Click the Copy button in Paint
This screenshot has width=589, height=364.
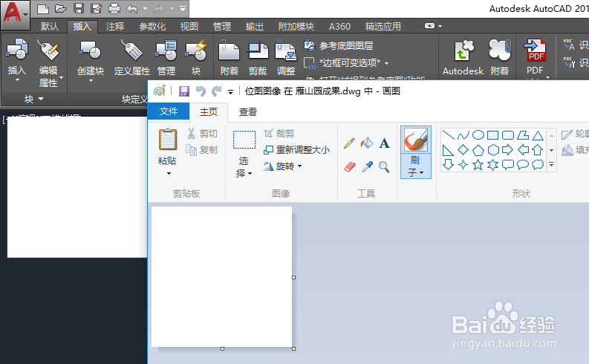(x=202, y=150)
